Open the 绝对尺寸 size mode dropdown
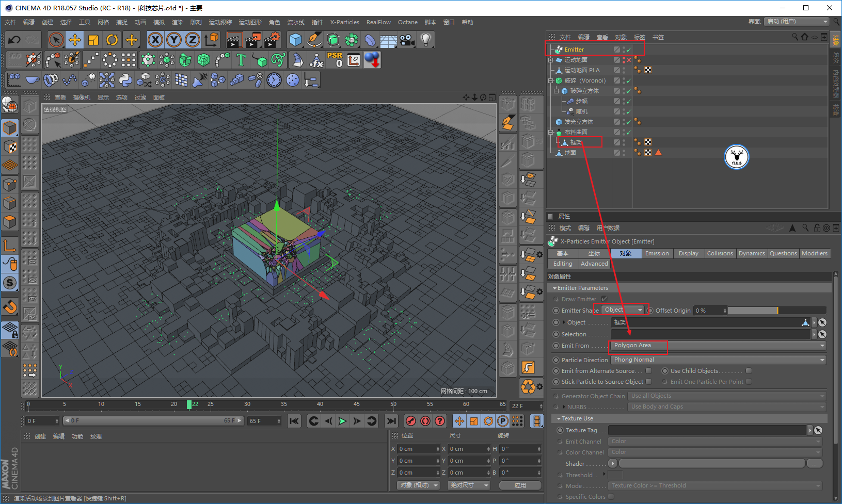This screenshot has height=504, width=842. (x=469, y=485)
